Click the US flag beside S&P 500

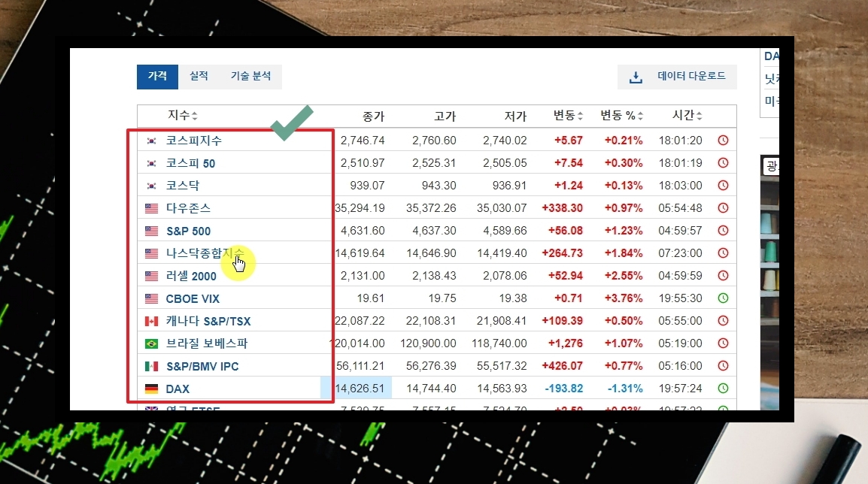tap(151, 231)
